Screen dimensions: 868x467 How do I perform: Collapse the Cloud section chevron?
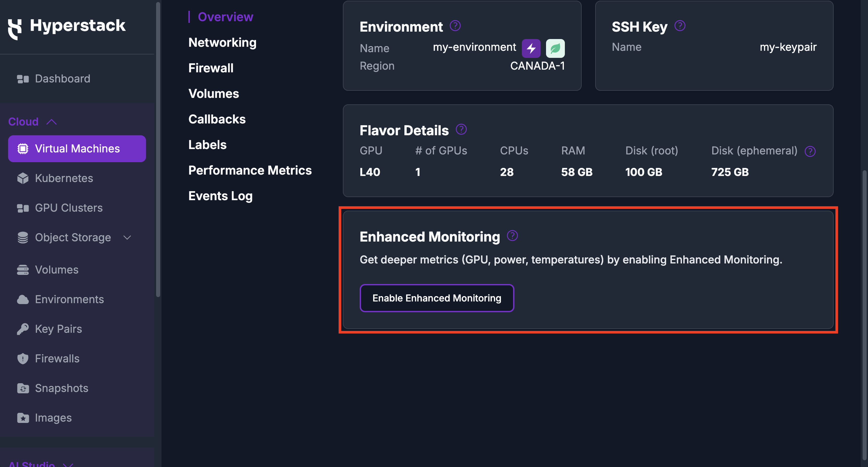52,122
